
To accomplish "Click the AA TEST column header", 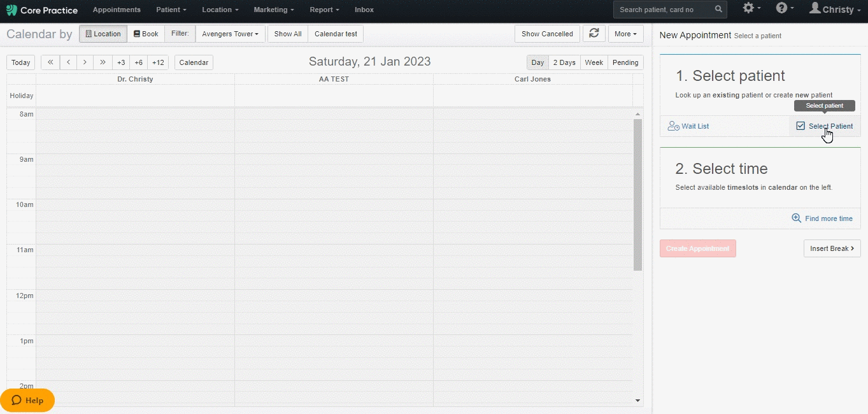I will pos(334,79).
